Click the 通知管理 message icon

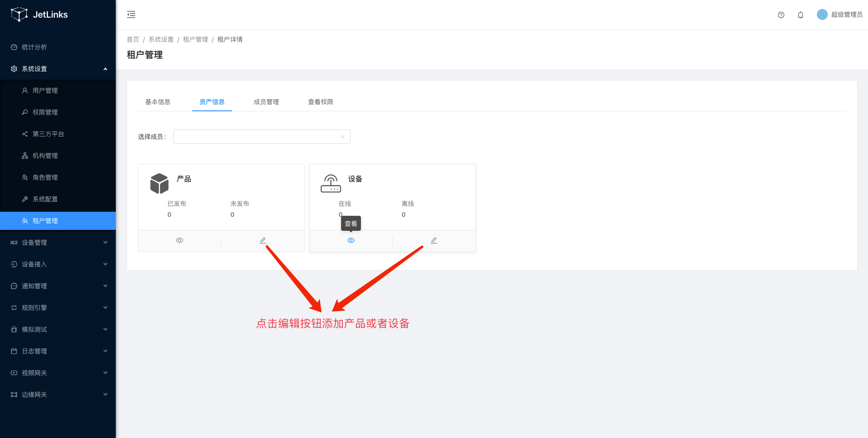point(14,286)
